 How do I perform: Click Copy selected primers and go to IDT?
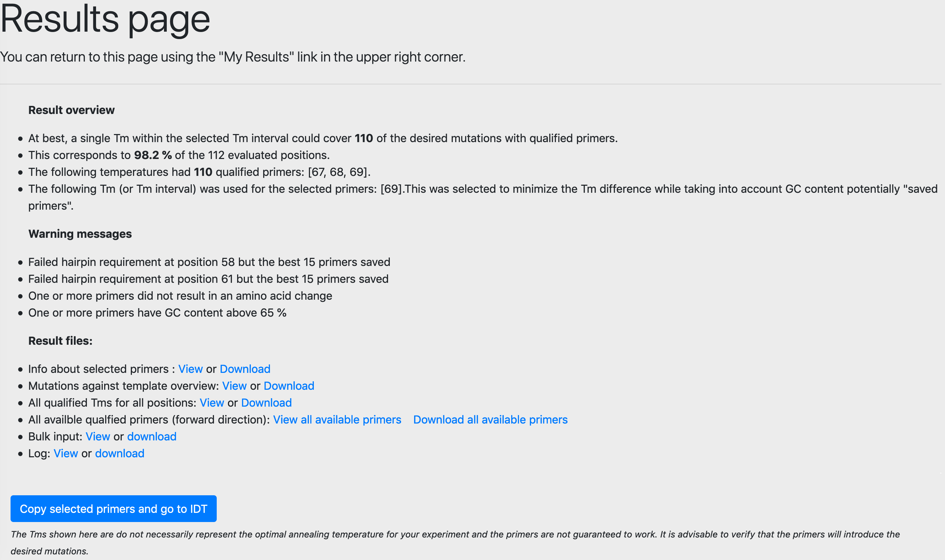pyautogui.click(x=114, y=509)
